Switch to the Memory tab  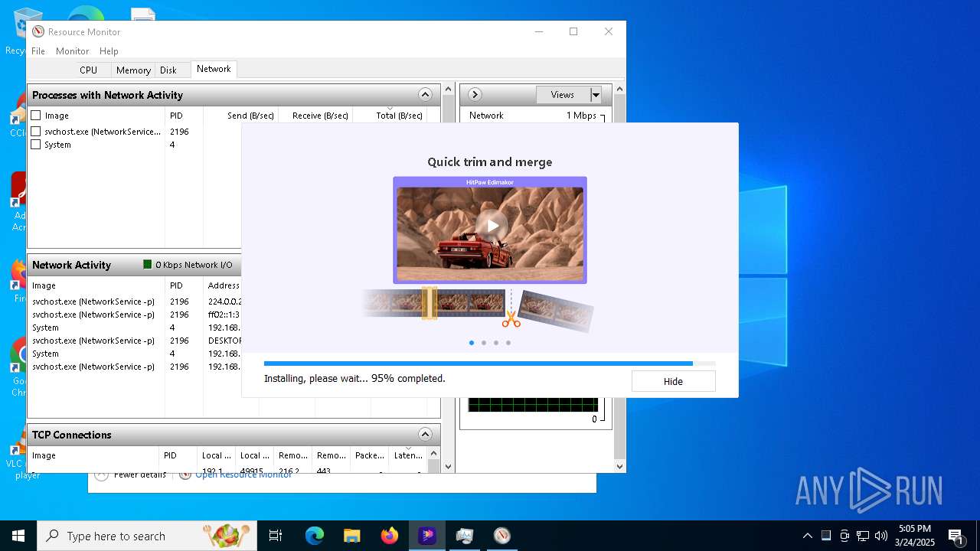tap(133, 70)
